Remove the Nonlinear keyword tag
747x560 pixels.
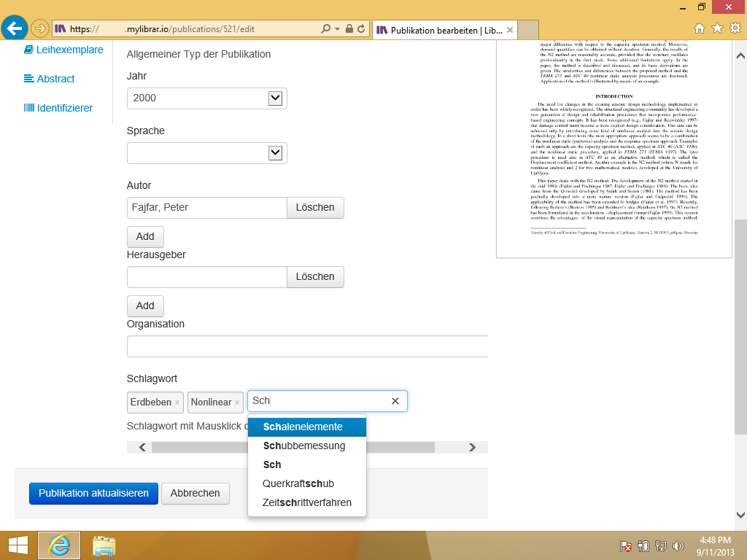tap(237, 402)
